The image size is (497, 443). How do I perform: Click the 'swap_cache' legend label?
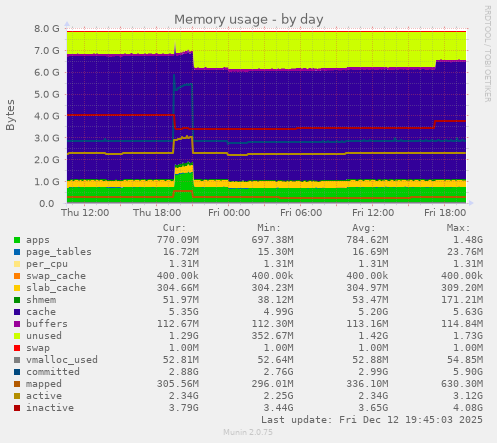coord(56,276)
